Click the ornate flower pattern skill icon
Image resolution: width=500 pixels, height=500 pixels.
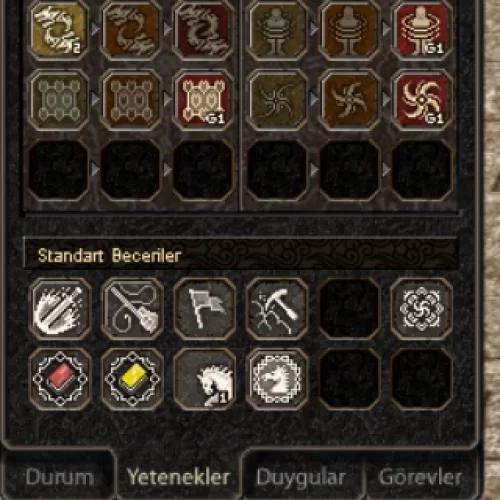coord(422,309)
